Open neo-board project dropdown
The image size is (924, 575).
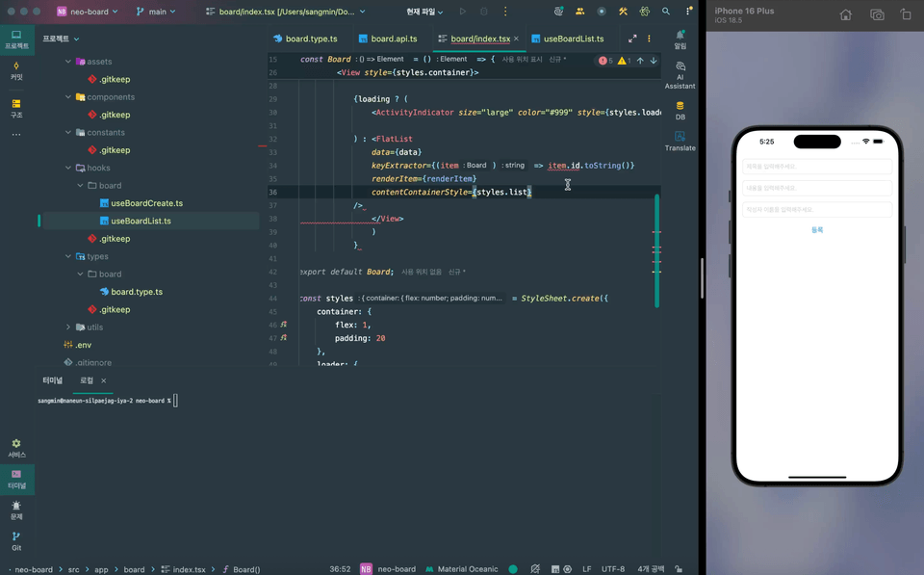point(88,12)
